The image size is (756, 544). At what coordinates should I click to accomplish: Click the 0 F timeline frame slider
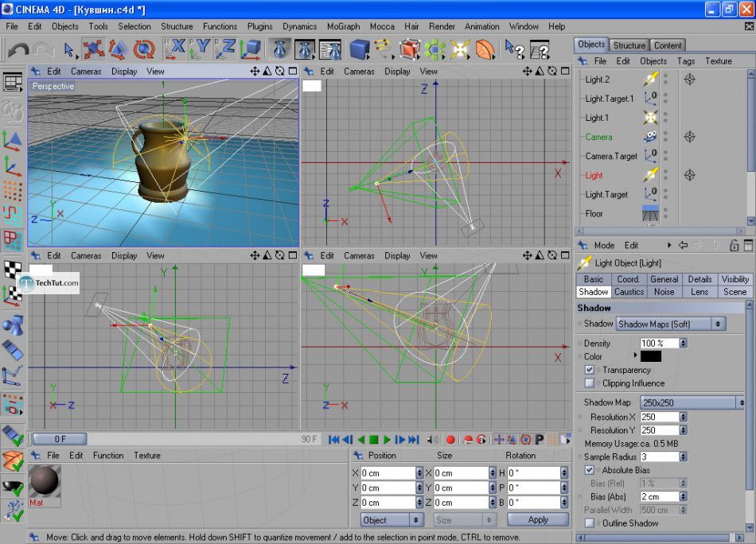pyautogui.click(x=60, y=439)
